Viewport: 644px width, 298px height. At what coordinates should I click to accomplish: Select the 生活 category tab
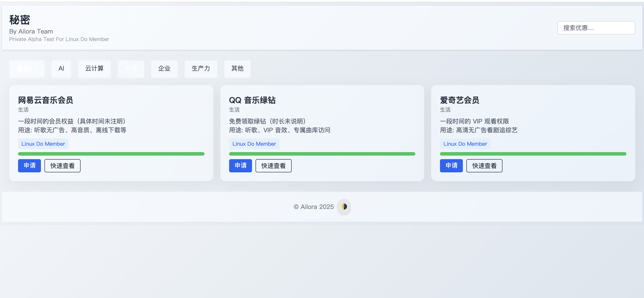[131, 69]
